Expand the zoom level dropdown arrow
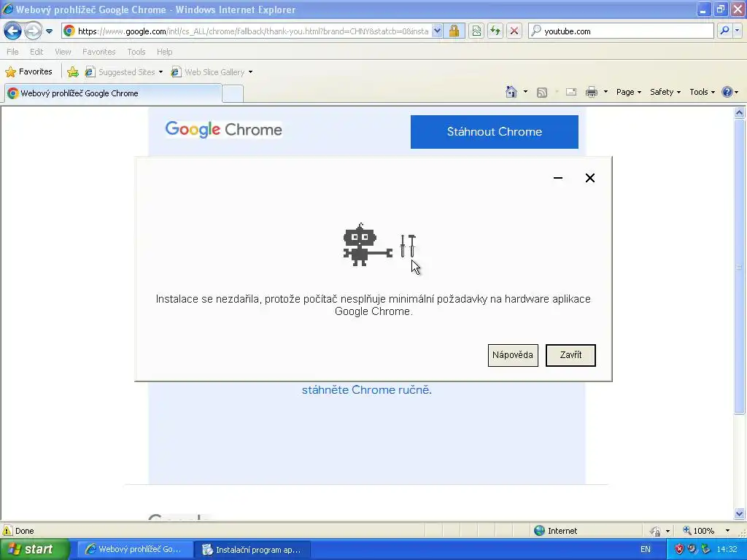Viewport: 747px width, 560px height. point(727,531)
